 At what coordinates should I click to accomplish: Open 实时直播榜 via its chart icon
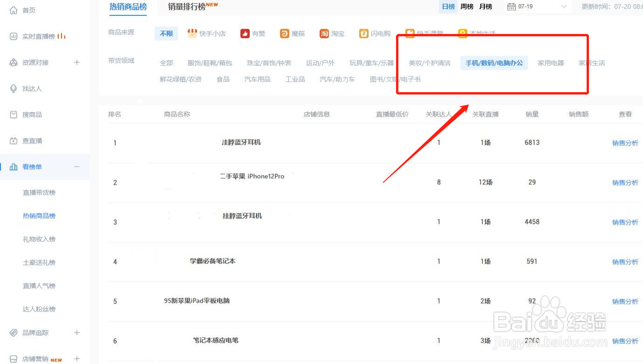[14, 36]
